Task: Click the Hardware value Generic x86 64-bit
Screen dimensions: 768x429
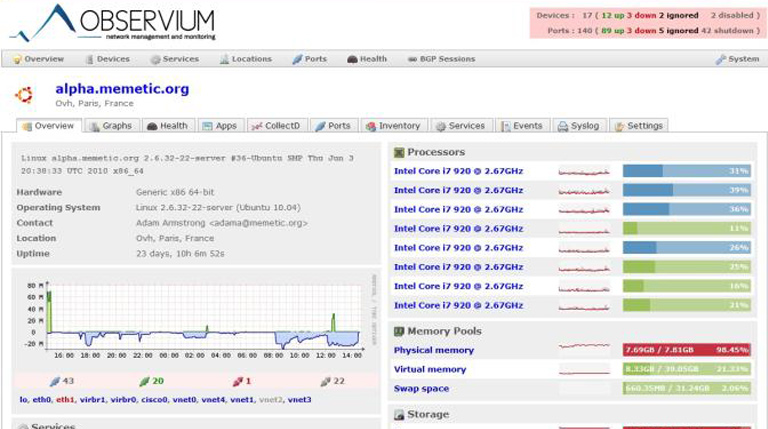Action: [175, 192]
